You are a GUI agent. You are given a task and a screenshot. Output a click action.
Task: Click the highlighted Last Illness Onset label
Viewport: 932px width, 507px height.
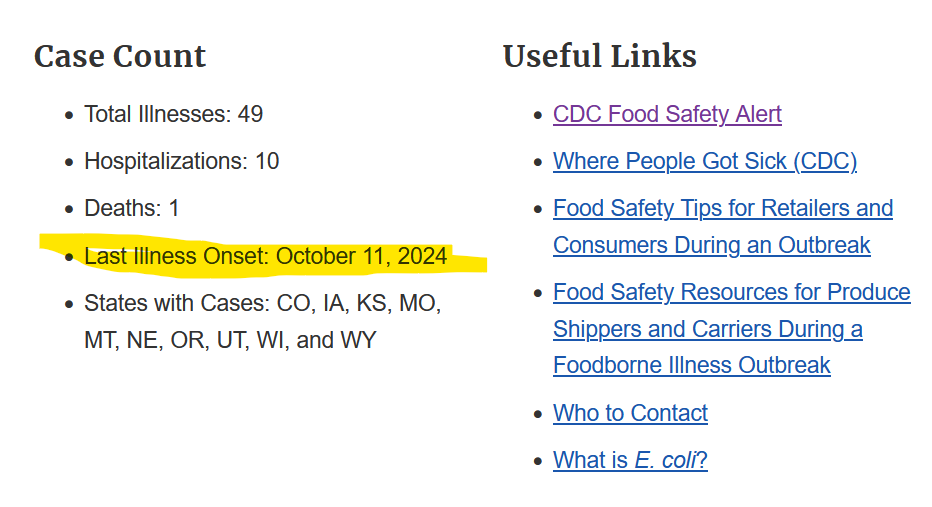coord(176,256)
